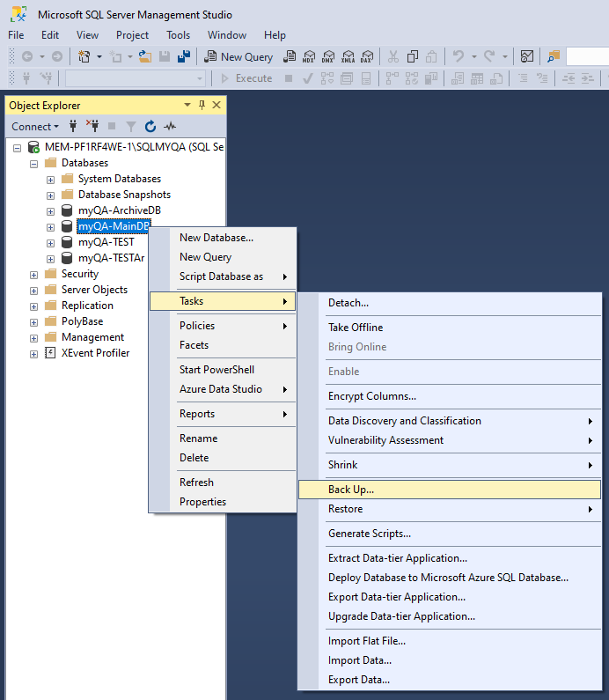
Task: Open the Window menu
Action: [x=227, y=35]
